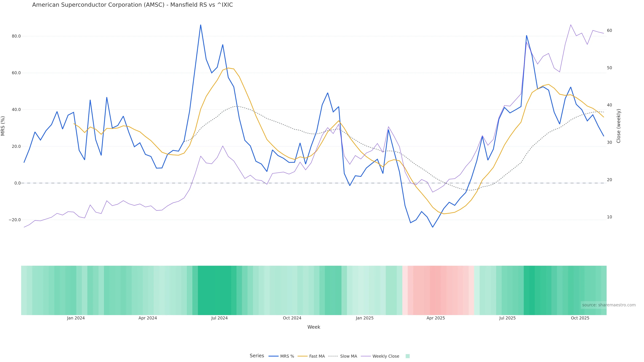
Task: Click the 0.0 MRS zero-line label
Action: [17, 183]
